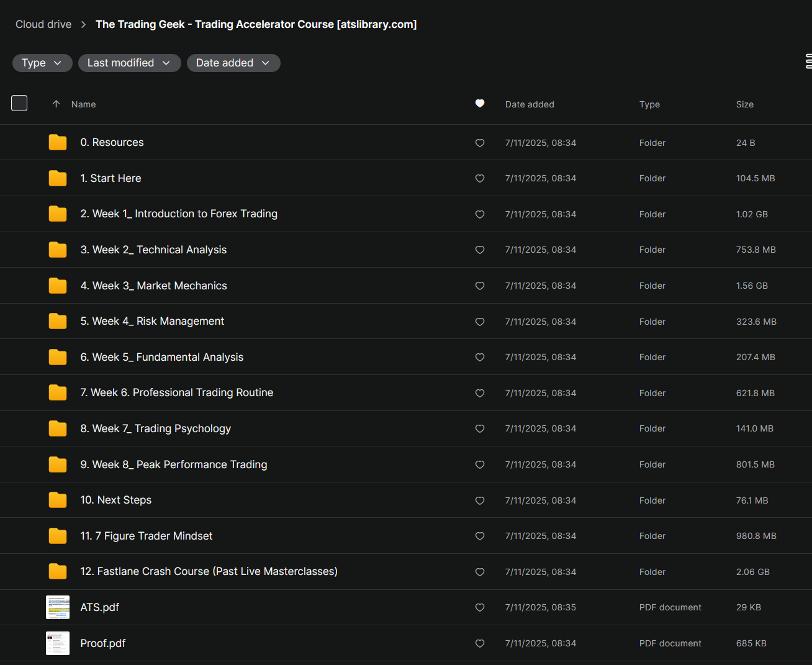Click the folder icon for 0. Resources
This screenshot has height=665, width=812.
58,142
